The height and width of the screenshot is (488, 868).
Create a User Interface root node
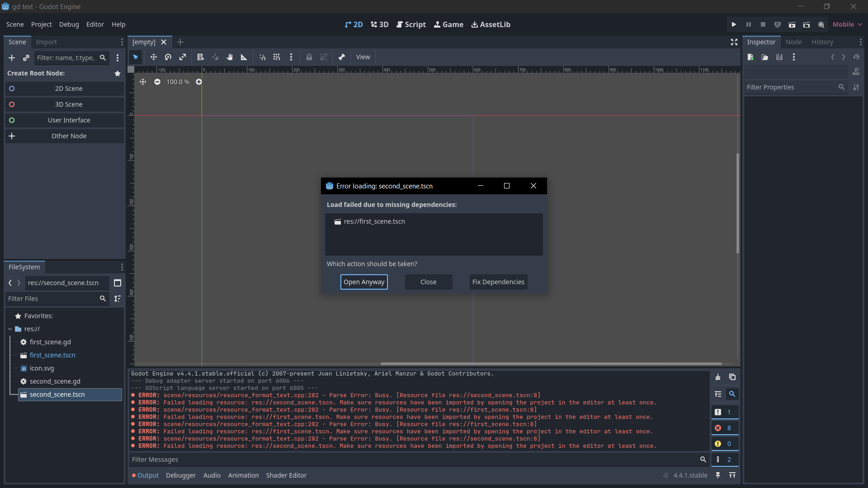65,120
